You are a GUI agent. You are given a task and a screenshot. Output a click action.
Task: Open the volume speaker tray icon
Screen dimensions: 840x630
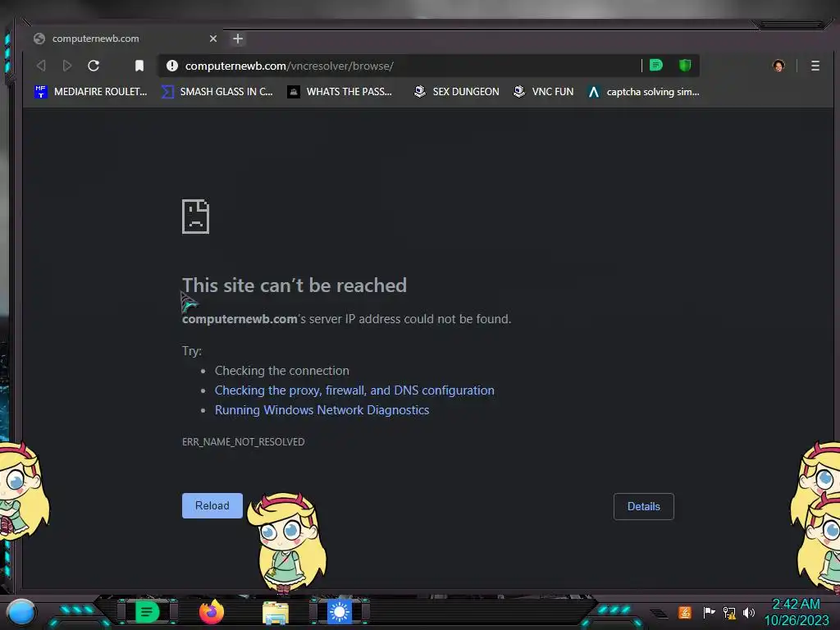pos(749,612)
